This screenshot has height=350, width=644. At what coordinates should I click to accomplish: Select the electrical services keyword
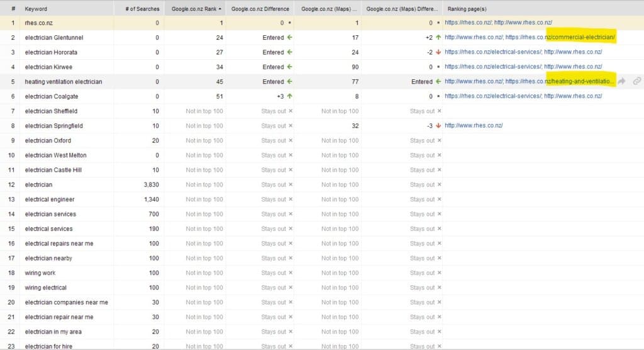48,229
